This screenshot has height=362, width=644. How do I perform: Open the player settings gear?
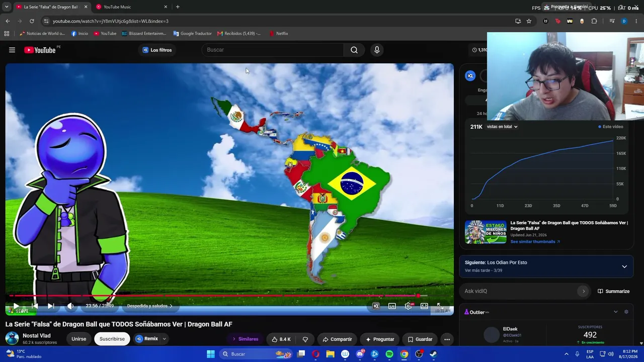coord(408,306)
